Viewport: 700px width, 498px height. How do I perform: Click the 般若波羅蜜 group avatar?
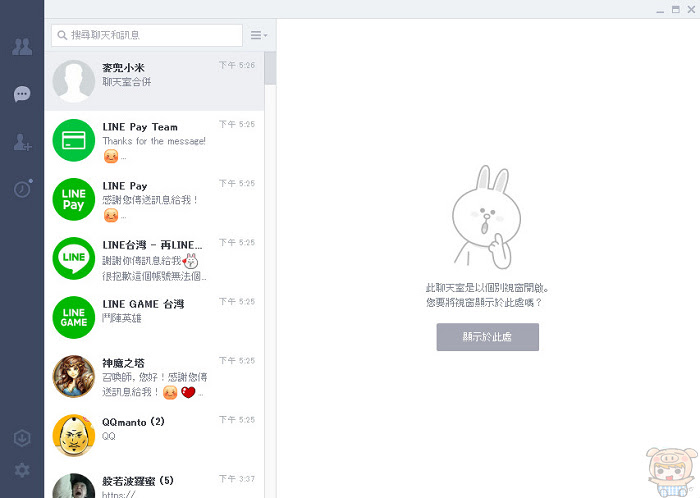[74, 486]
